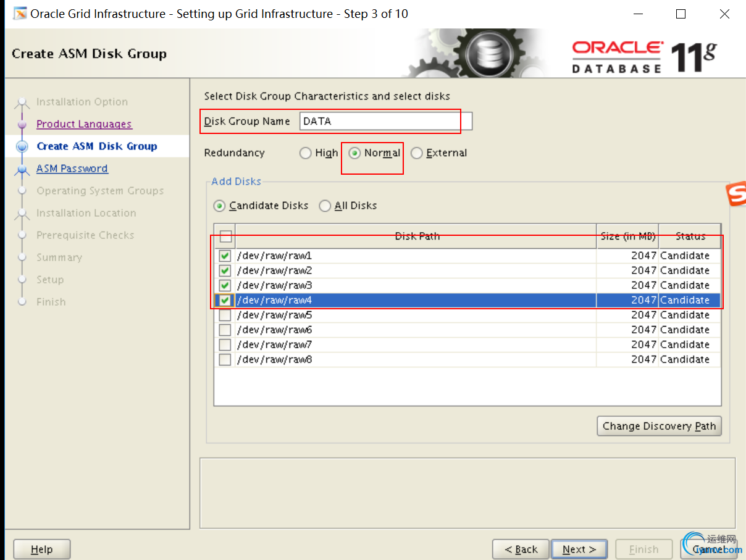The height and width of the screenshot is (560, 746).
Task: Click the Help button
Action: pos(42,550)
